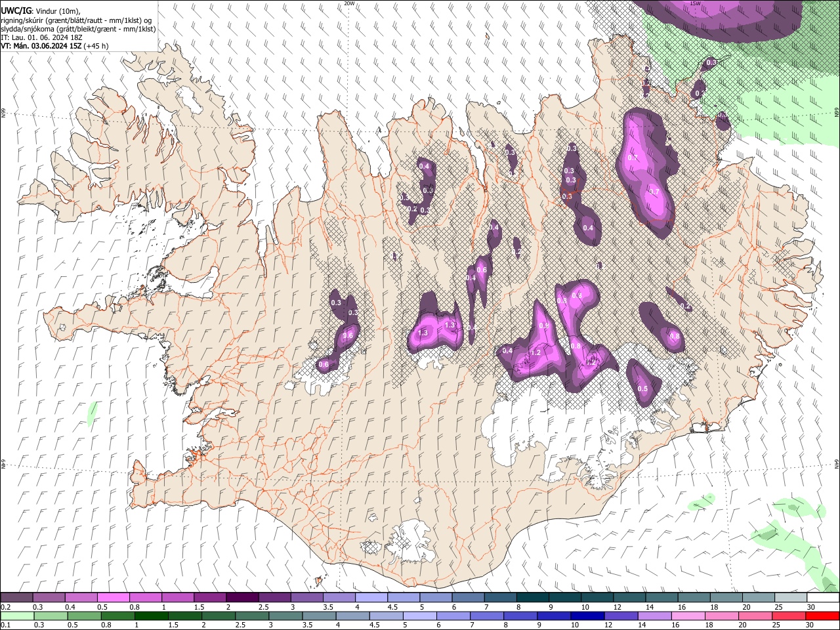Click the lower legend swatch between 7 and 8
This screenshot has width=840, height=630.
pyautogui.click(x=488, y=616)
